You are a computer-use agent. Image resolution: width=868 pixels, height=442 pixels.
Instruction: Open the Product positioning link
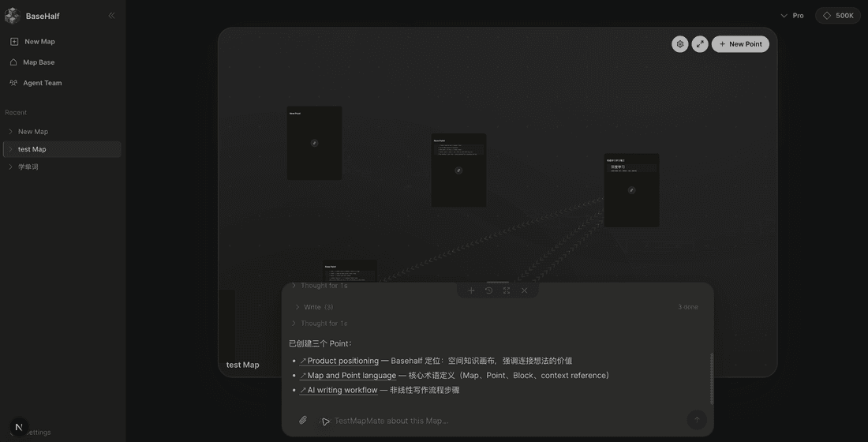(x=339, y=361)
